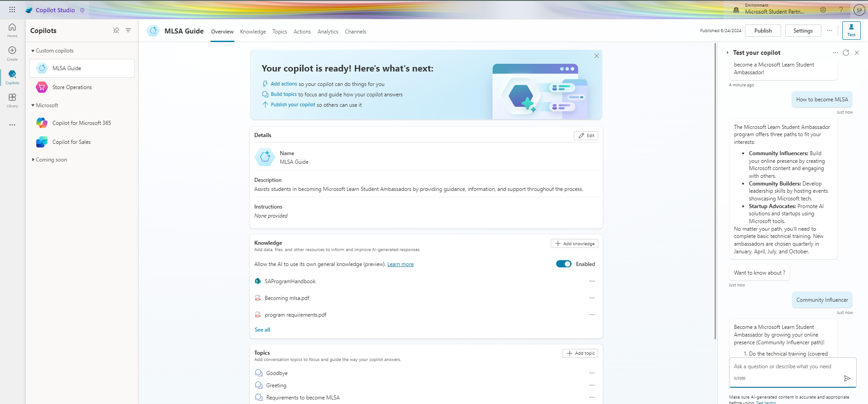The width and height of the screenshot is (868, 404).
Task: Switch to the Knowledge tab
Action: coord(253,32)
